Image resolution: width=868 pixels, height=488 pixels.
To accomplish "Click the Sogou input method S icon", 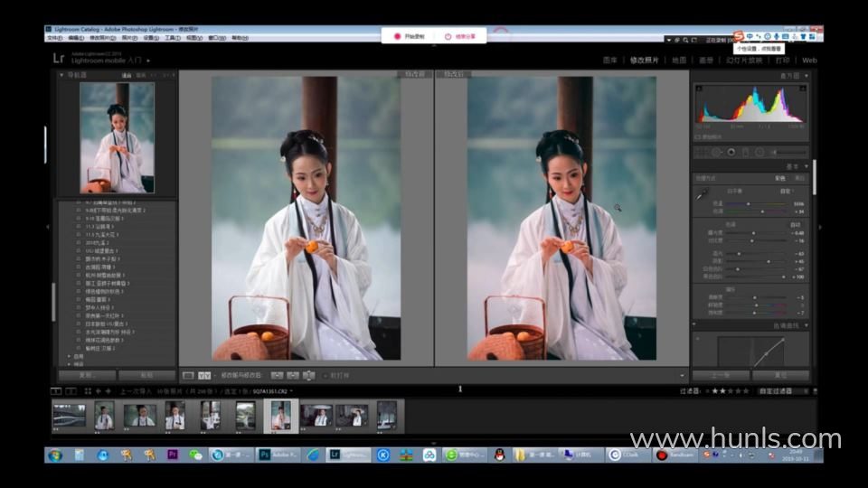I will click(x=738, y=36).
